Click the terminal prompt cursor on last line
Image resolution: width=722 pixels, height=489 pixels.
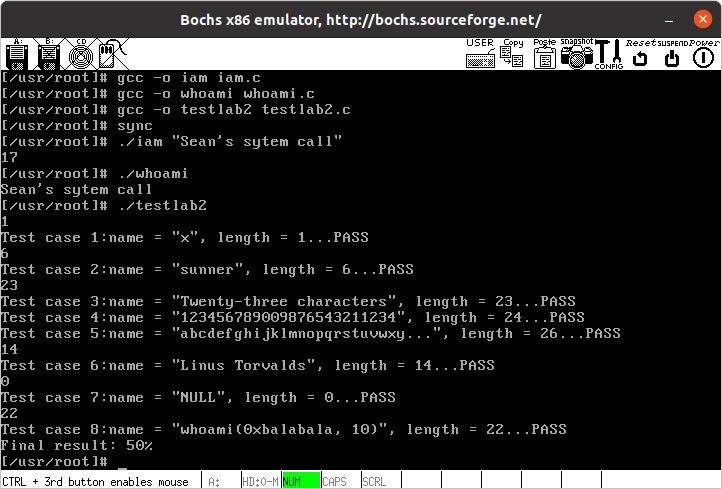[x=122, y=469]
